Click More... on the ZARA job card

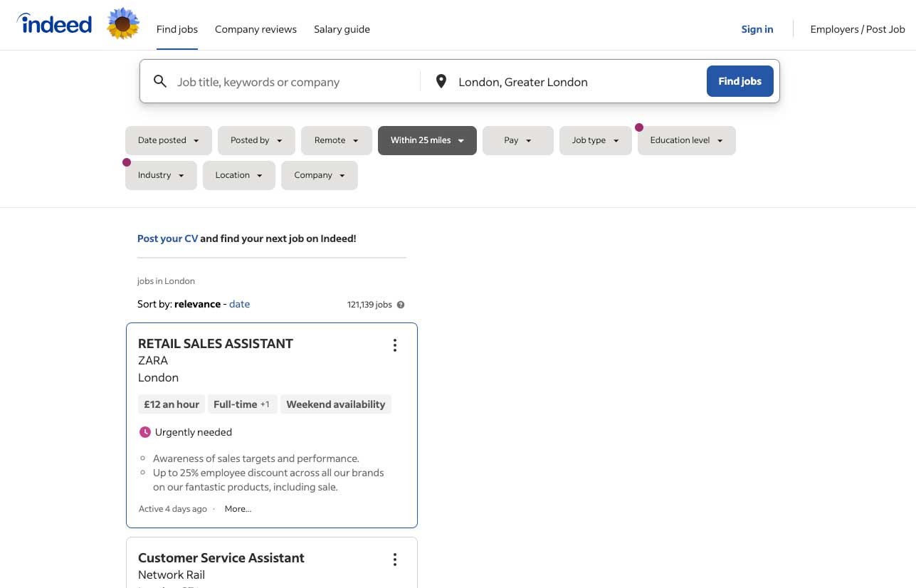[238, 509]
